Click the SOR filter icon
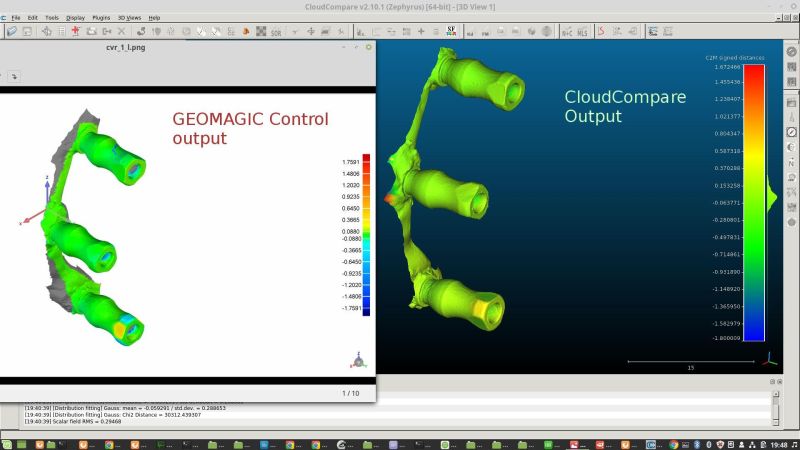The image size is (800, 450). point(276,32)
